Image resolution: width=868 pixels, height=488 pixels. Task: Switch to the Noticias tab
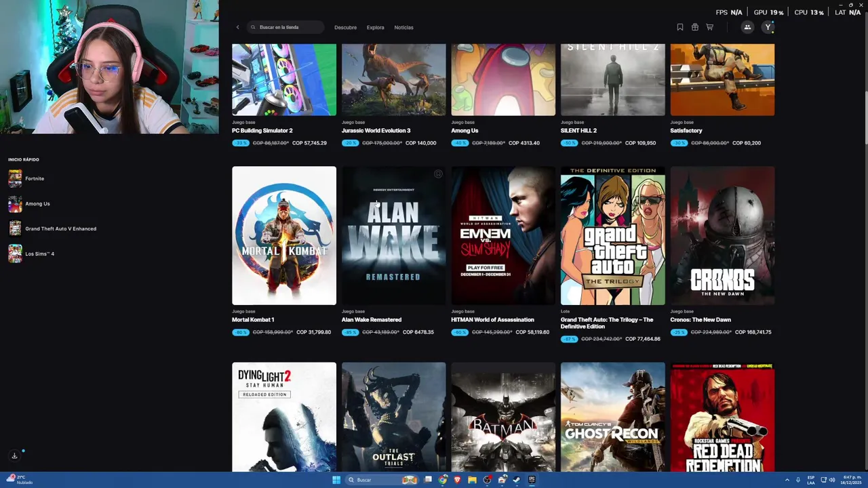[x=403, y=27]
